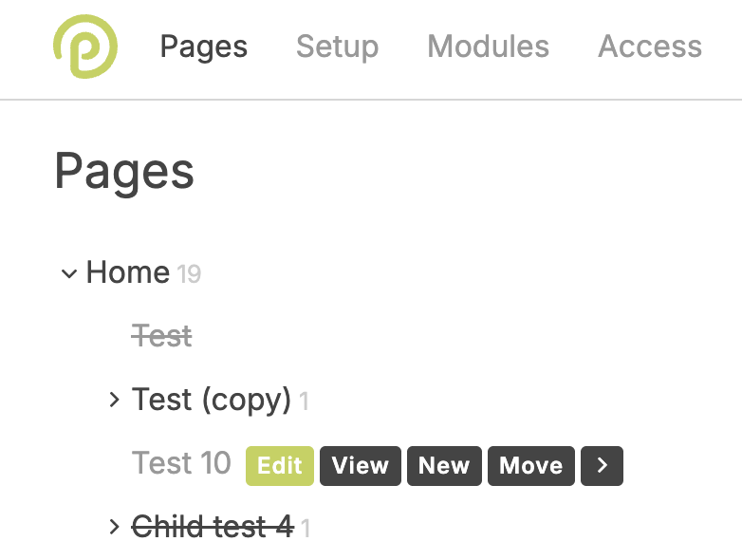Viewport: 742px width, 560px height.
Task: Collapse the Home page tree
Action: 68,274
